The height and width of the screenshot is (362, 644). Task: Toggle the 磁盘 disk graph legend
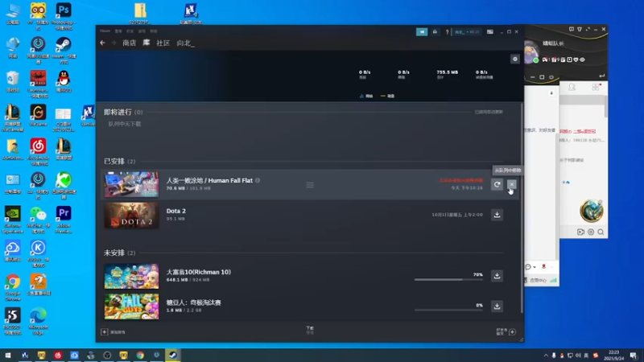pos(388,96)
